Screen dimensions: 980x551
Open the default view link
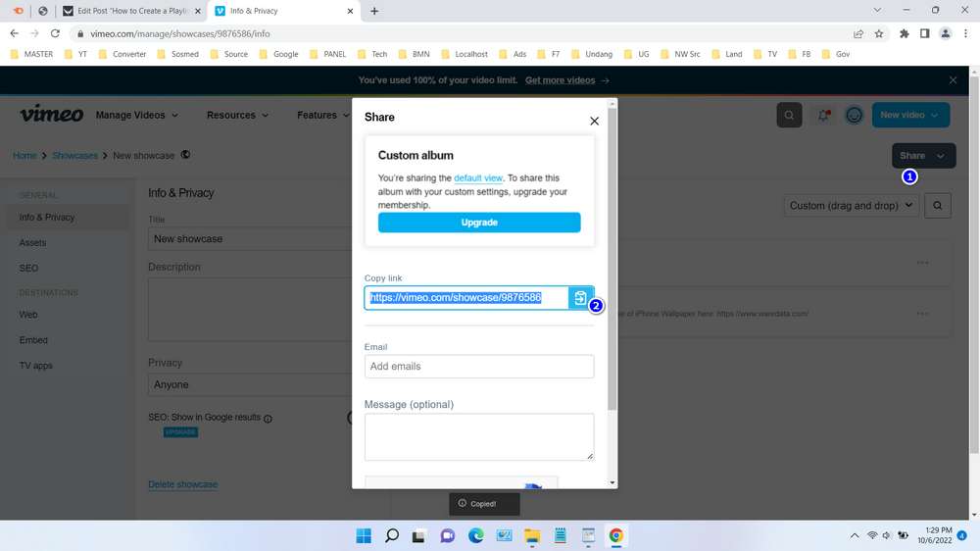coord(477,178)
